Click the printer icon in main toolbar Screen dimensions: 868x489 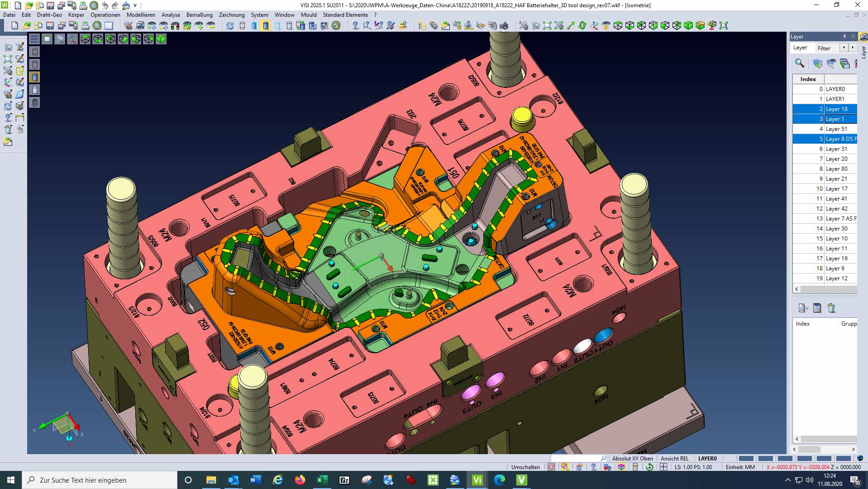point(85,26)
